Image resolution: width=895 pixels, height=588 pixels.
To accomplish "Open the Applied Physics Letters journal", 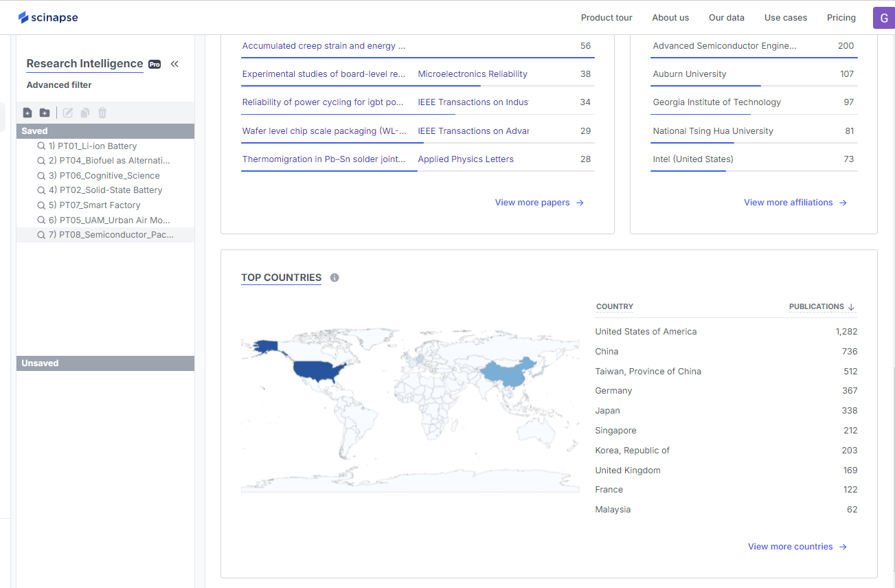I will pyautogui.click(x=466, y=159).
